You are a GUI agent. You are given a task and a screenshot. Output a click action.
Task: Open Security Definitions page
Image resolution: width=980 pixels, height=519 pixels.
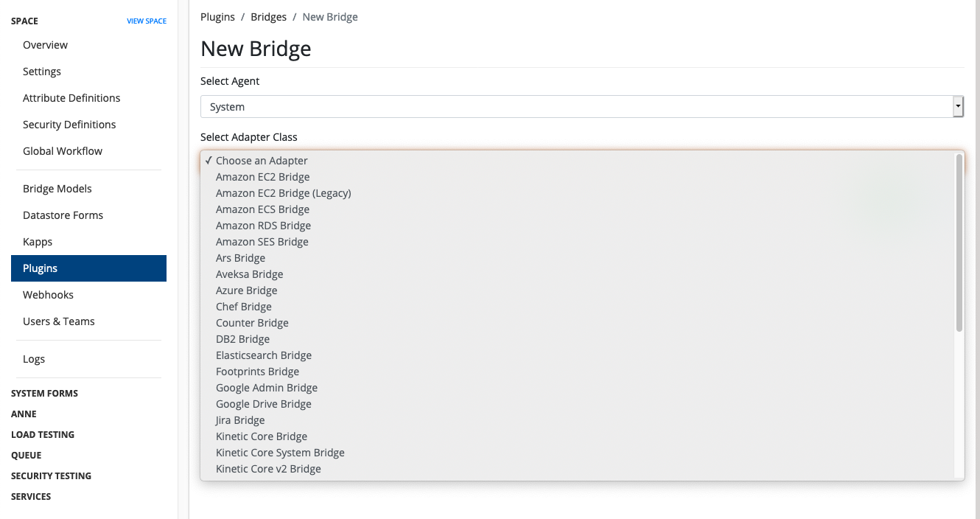click(x=88, y=125)
